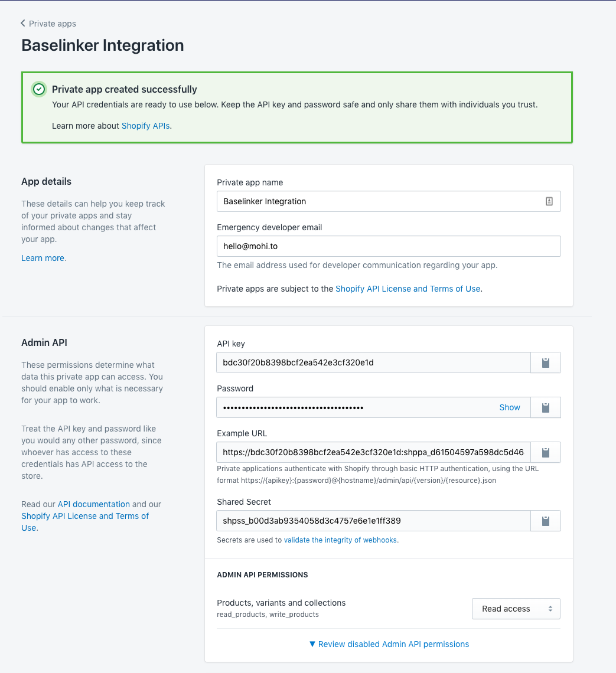Toggle visibility of the API password
The height and width of the screenshot is (673, 616).
tap(509, 407)
